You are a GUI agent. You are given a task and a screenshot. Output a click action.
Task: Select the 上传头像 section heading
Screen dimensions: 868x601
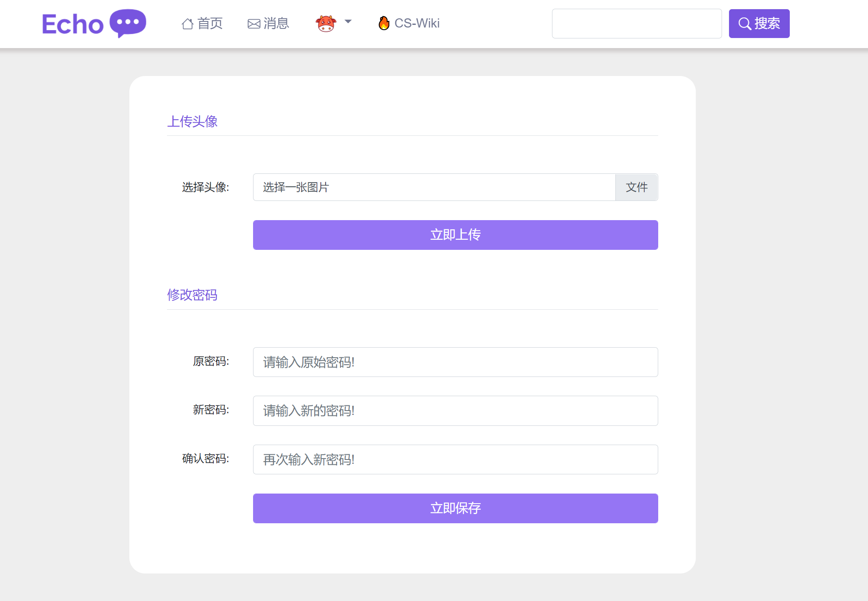192,121
